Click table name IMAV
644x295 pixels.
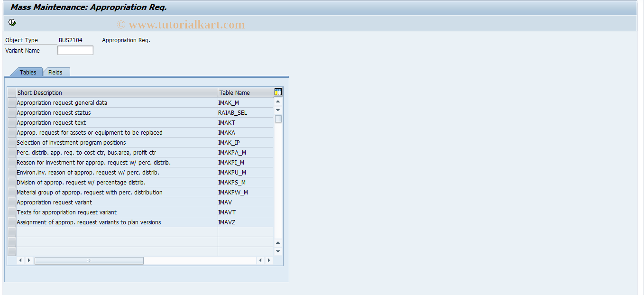click(x=246, y=202)
